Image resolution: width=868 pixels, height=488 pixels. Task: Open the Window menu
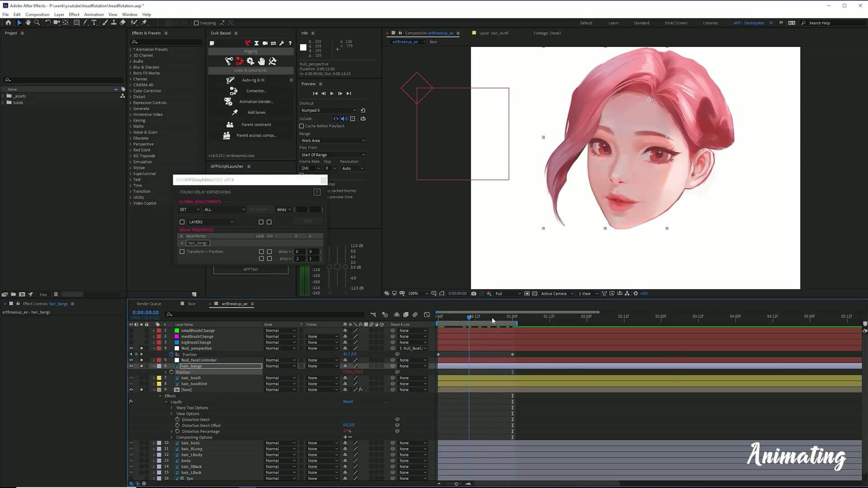coord(130,14)
